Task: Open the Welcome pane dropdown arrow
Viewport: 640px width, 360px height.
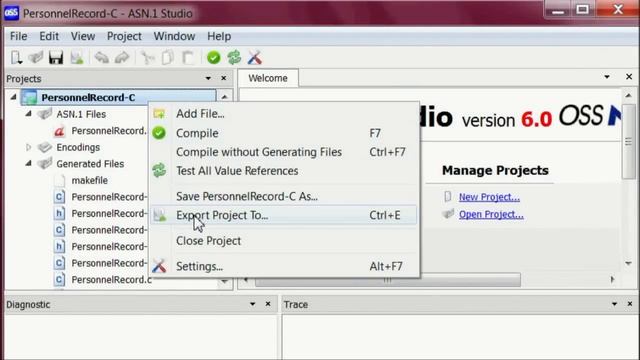Action: tap(607, 77)
